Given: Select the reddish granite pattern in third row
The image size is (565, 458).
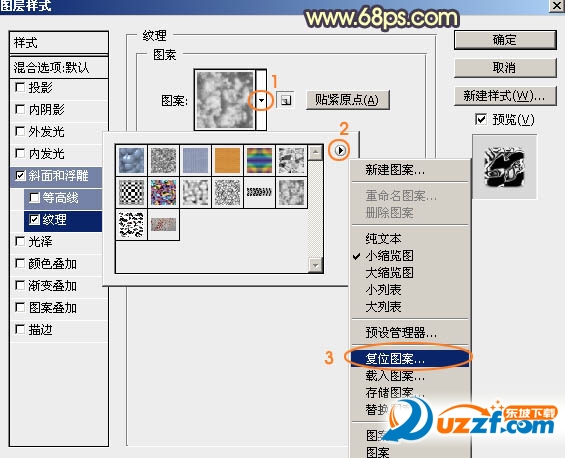Looking at the screenshot, I should [x=163, y=224].
